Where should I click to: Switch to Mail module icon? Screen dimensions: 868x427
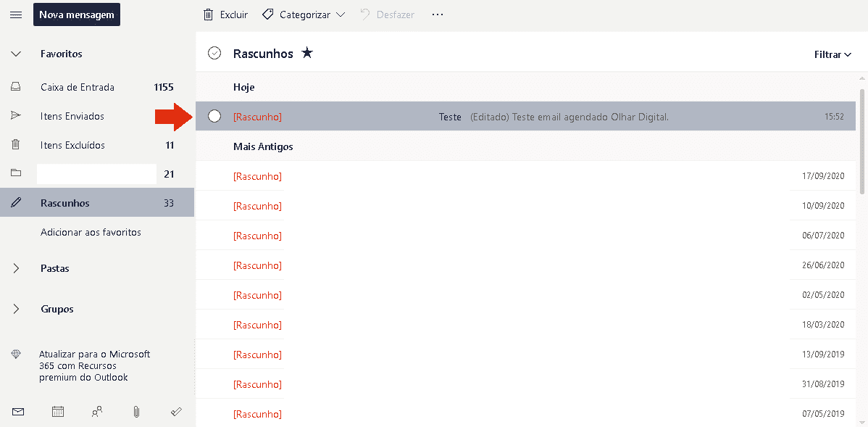(17, 412)
